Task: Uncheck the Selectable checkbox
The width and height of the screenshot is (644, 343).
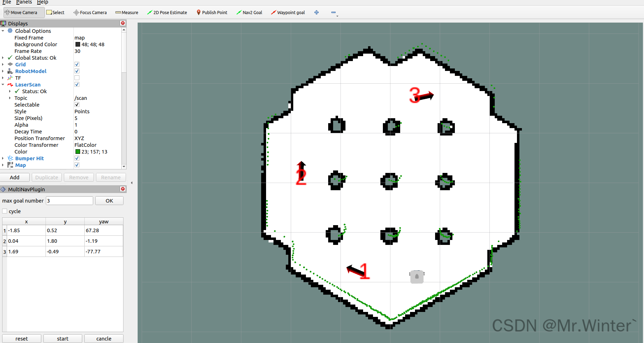Action: click(77, 104)
